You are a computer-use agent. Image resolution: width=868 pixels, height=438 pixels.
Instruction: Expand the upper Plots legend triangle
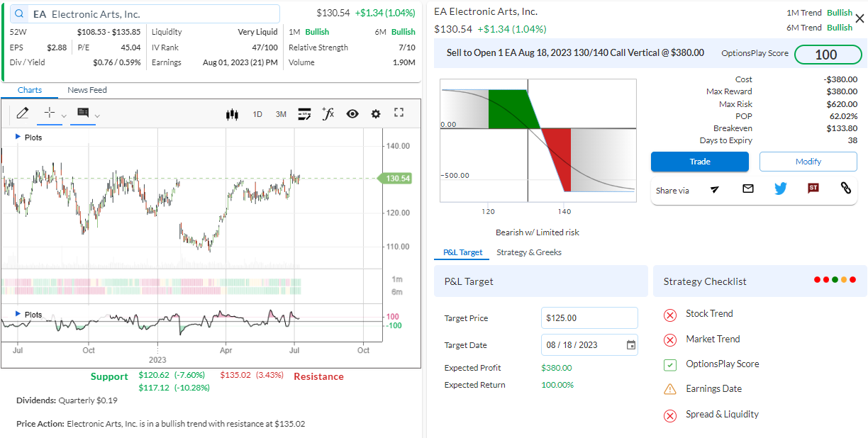click(18, 136)
